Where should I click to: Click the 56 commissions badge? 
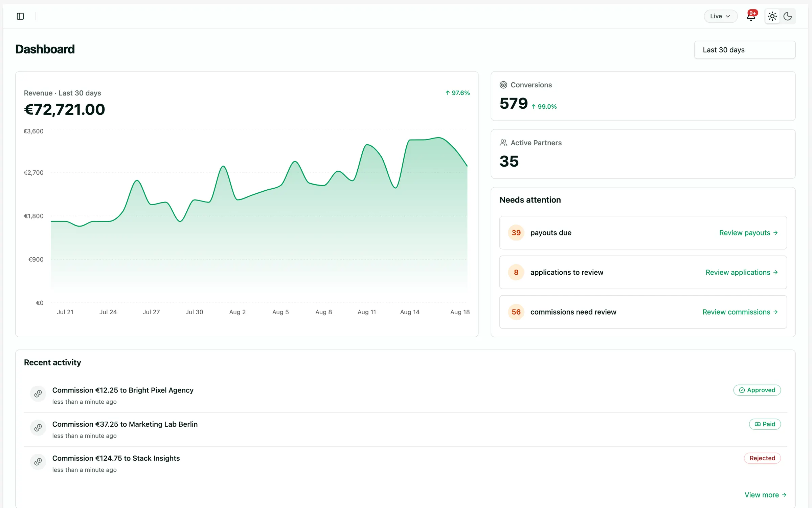[x=516, y=312]
